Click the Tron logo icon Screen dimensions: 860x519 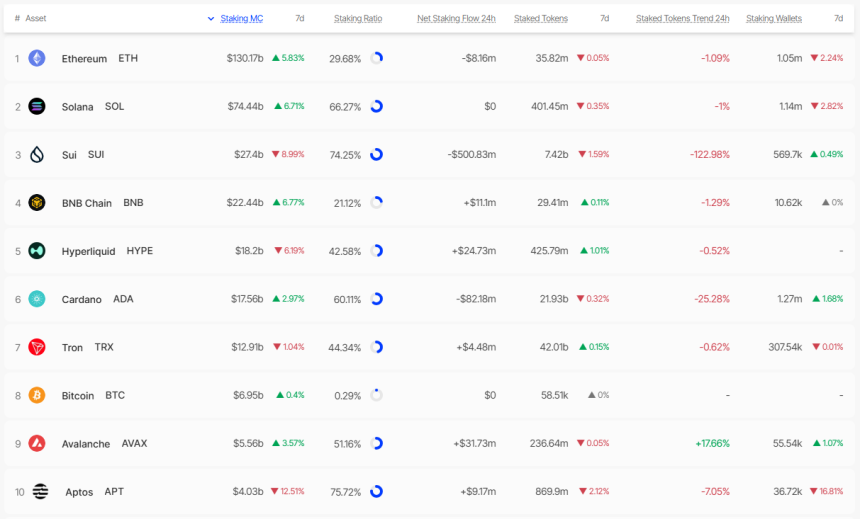(37, 347)
